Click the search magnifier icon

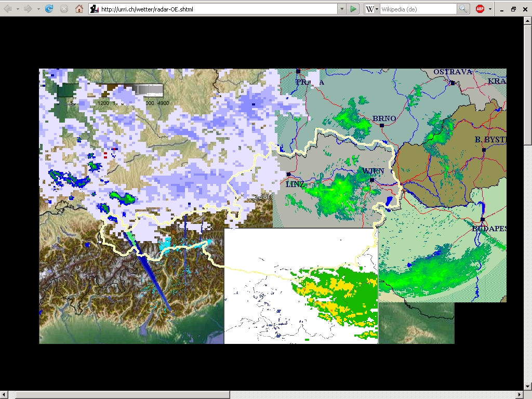coord(463,9)
